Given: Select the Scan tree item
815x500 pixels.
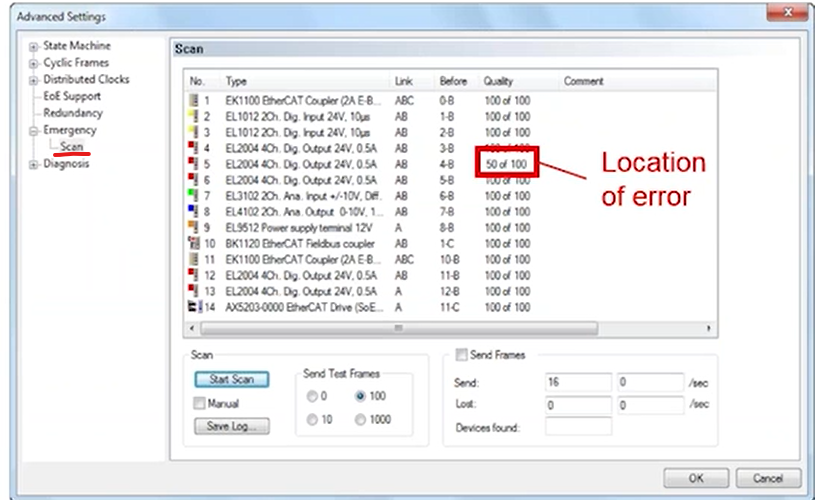Looking at the screenshot, I should click(x=71, y=147).
